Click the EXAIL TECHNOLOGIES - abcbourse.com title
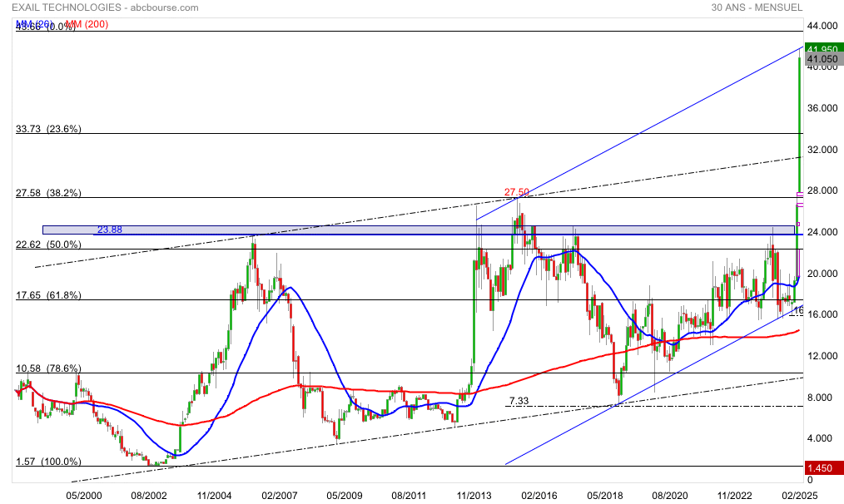Image resolution: width=844 pixels, height=504 pixels. tap(105, 7)
